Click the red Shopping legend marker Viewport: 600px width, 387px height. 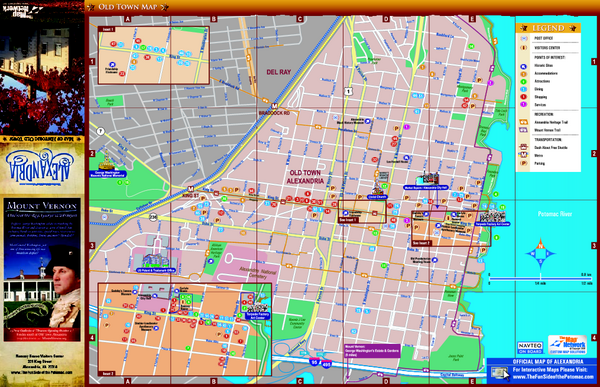pyautogui.click(x=523, y=97)
